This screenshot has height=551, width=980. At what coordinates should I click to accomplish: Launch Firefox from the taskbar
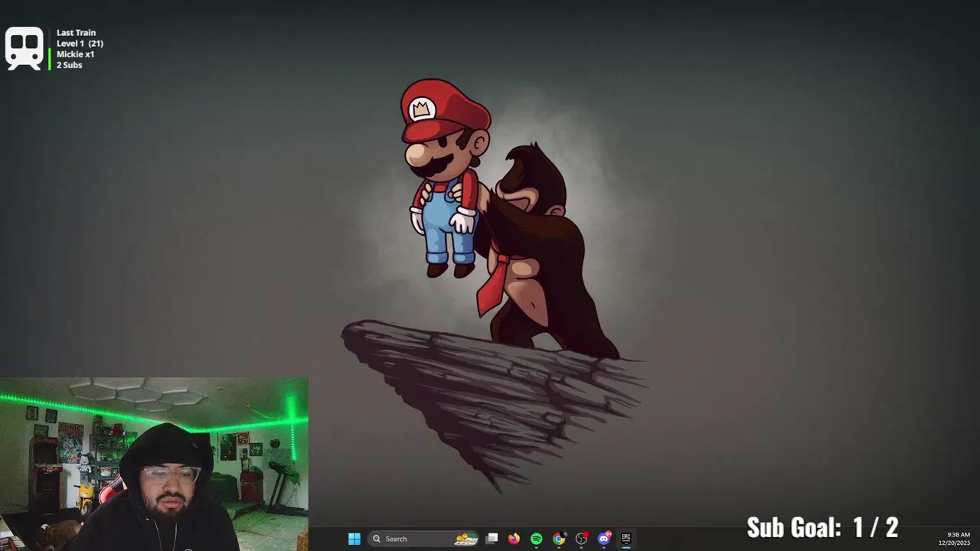click(514, 539)
